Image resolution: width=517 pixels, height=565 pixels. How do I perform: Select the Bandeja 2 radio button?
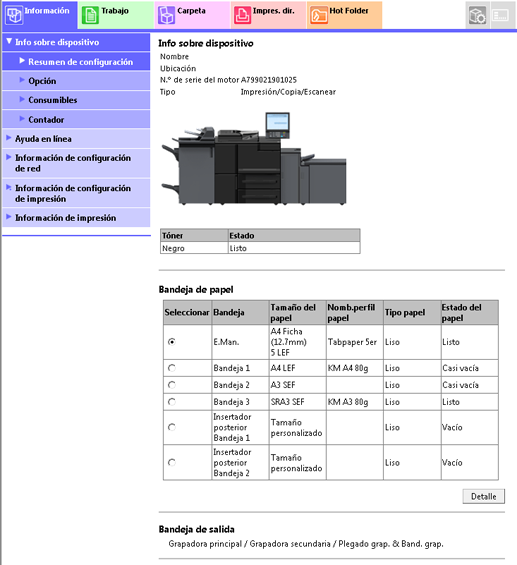point(172,385)
